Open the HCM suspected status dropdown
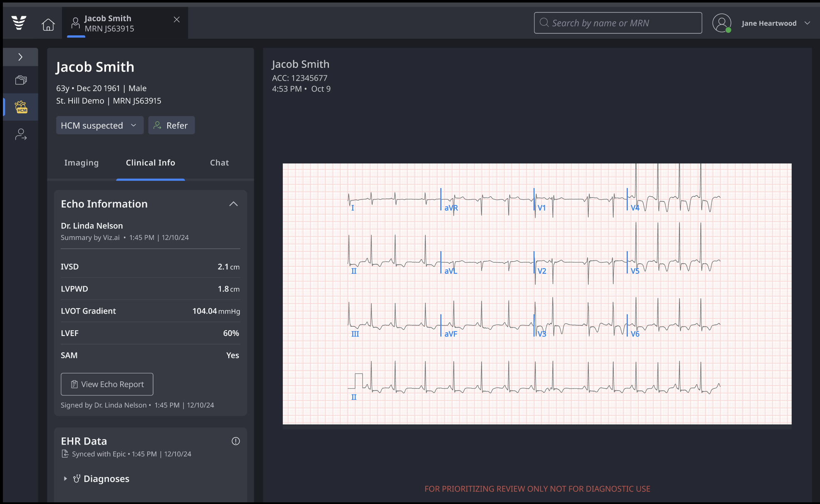This screenshot has width=820, height=504. (x=99, y=125)
